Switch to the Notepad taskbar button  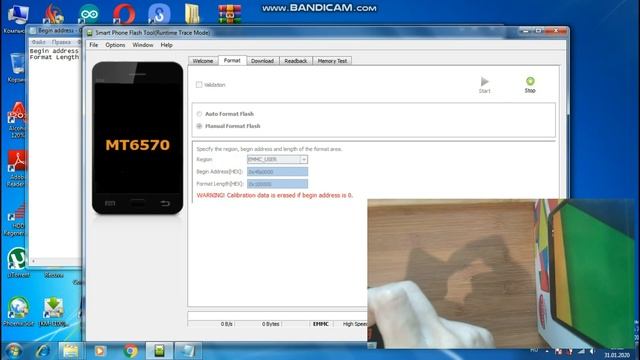click(188, 351)
